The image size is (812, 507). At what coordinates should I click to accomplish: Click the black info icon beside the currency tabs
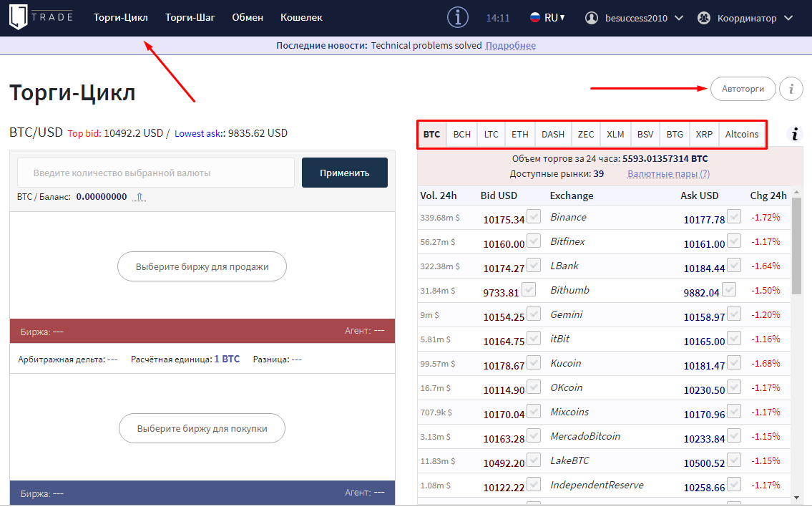tap(794, 134)
